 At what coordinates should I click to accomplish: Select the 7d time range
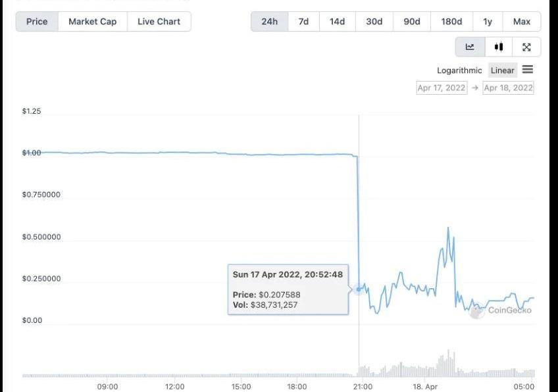303,22
